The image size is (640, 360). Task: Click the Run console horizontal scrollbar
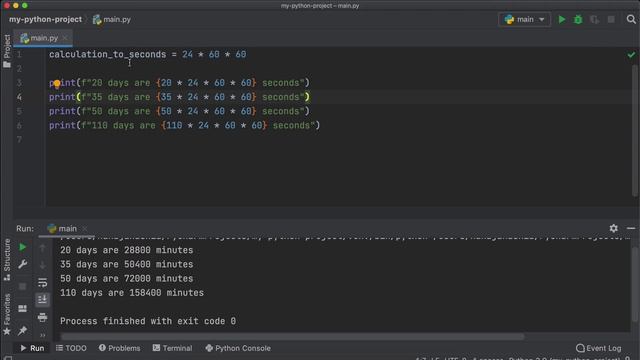292,337
